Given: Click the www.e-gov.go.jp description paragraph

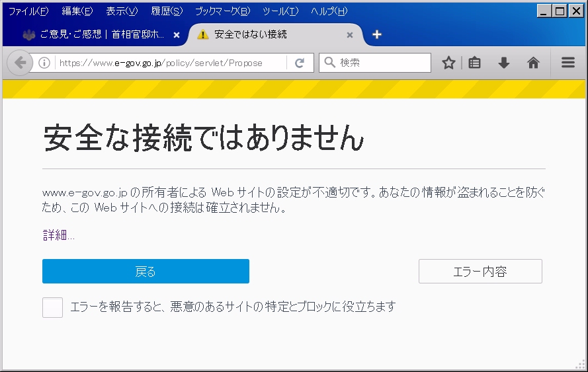Looking at the screenshot, I should tap(293, 200).
